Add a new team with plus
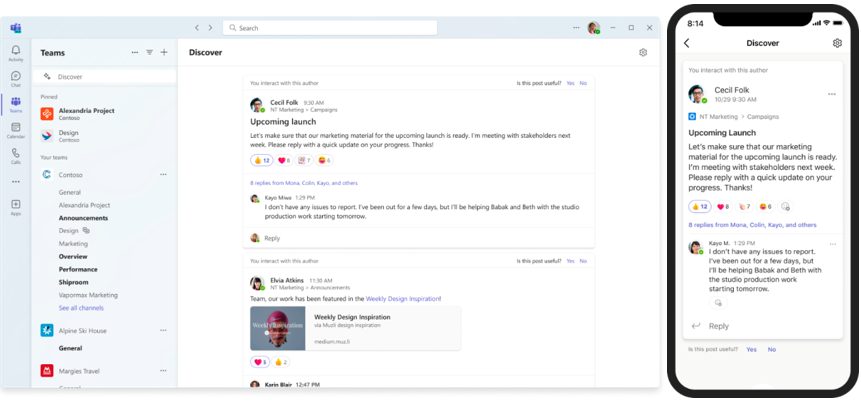Screen dimensions: 861x402 click(164, 52)
